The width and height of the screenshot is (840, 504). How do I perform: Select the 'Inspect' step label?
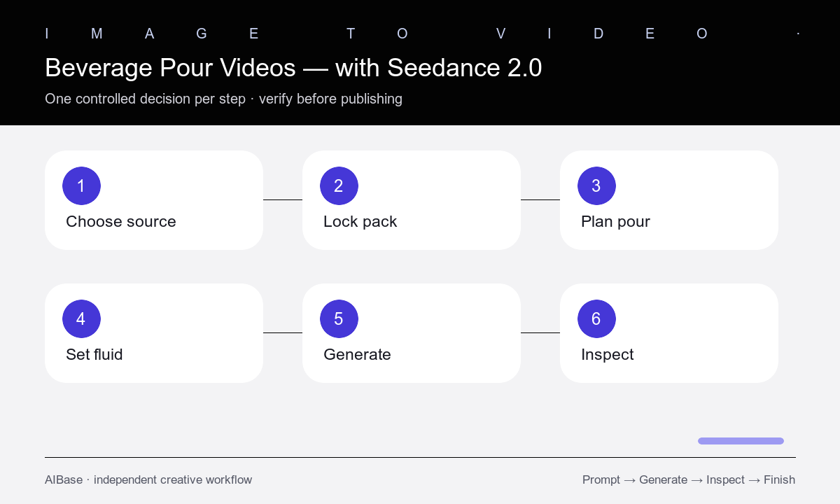point(607,355)
